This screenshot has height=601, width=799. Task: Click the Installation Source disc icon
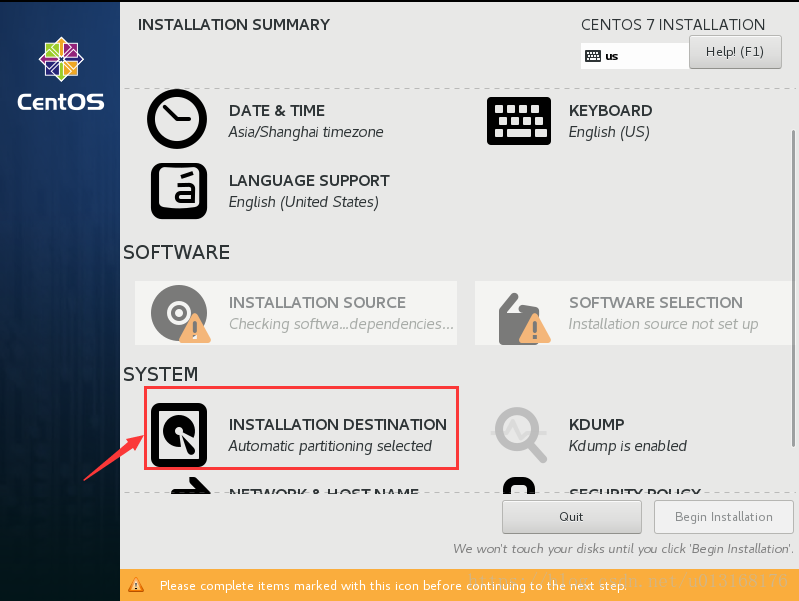(180, 313)
